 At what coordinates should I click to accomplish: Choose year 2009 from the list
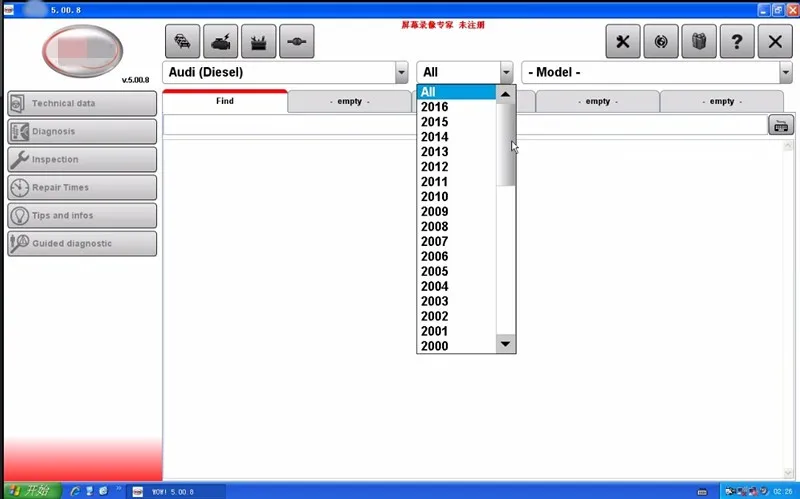pos(457,212)
